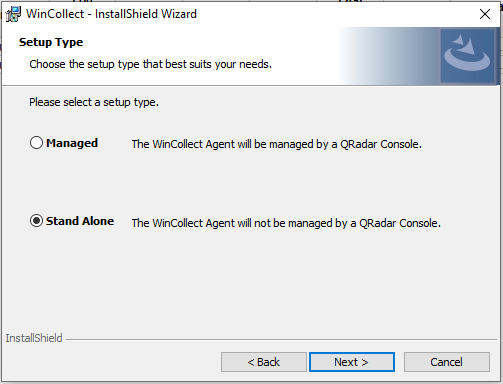Click the "will not be managed" description text
The image size is (503, 384).
(x=286, y=223)
